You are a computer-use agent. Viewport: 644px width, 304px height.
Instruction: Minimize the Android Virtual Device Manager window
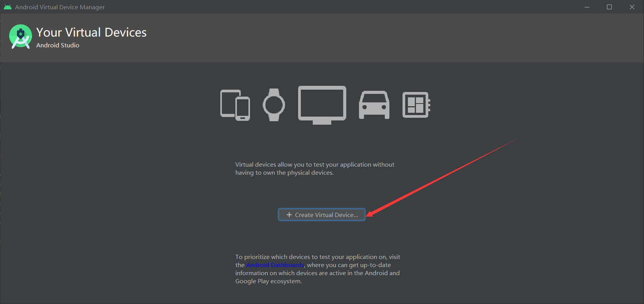click(587, 7)
